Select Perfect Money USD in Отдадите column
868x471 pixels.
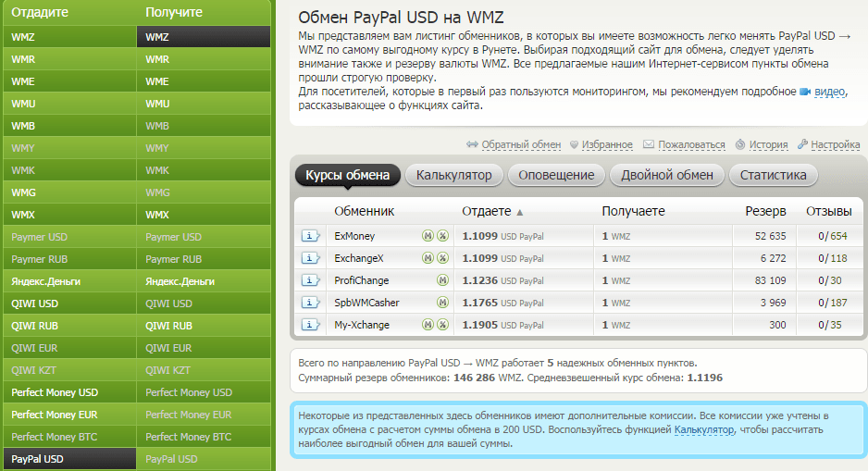click(x=69, y=392)
